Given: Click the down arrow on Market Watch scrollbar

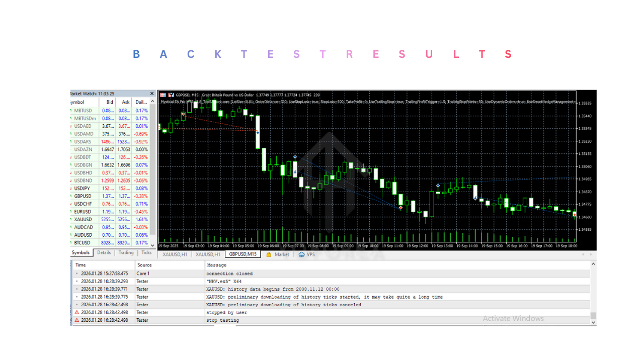Looking at the screenshot, I should pos(152,246).
